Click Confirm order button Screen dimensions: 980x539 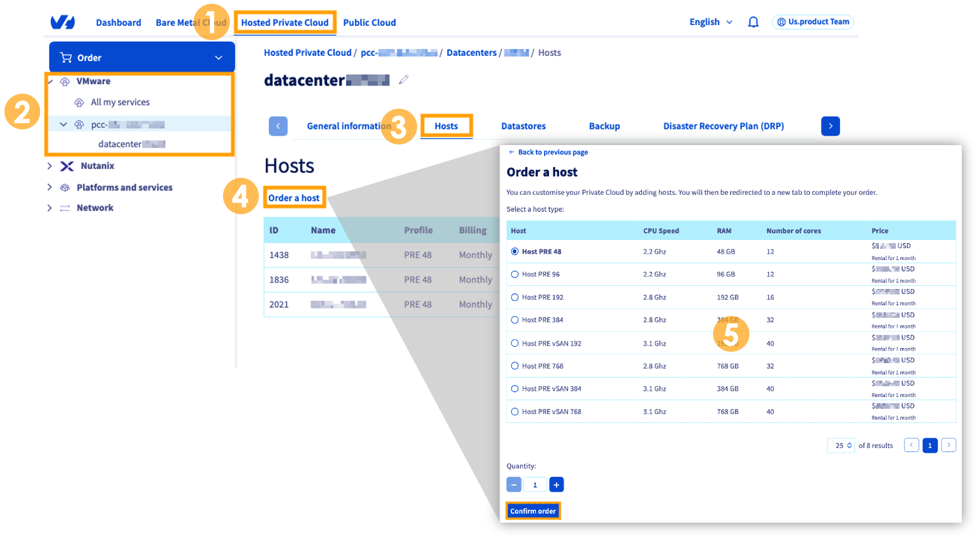coord(533,511)
